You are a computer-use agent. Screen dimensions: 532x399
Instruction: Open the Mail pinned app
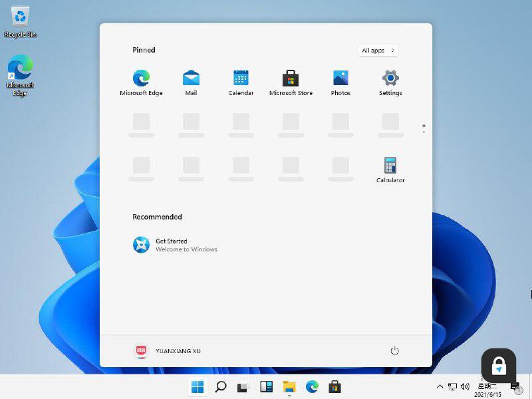pos(191,82)
